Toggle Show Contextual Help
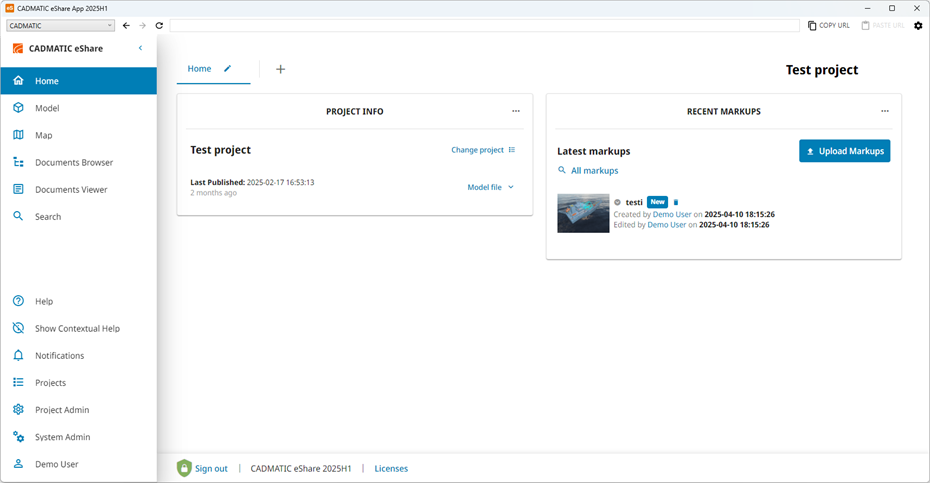 pyautogui.click(x=78, y=329)
